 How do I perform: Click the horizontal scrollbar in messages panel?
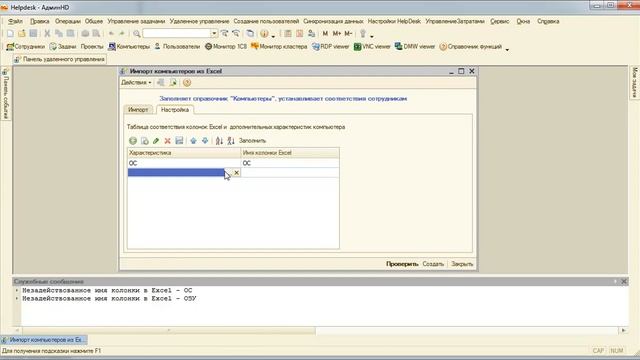click(169, 330)
